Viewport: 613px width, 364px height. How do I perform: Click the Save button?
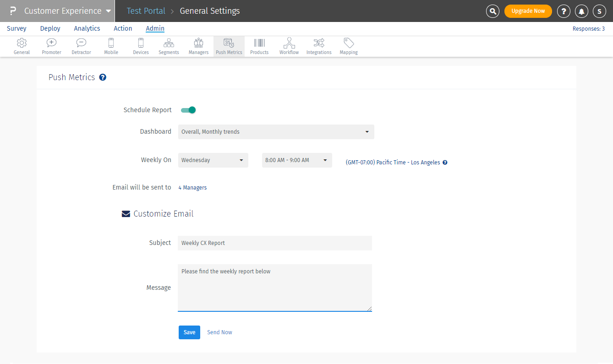click(x=189, y=332)
